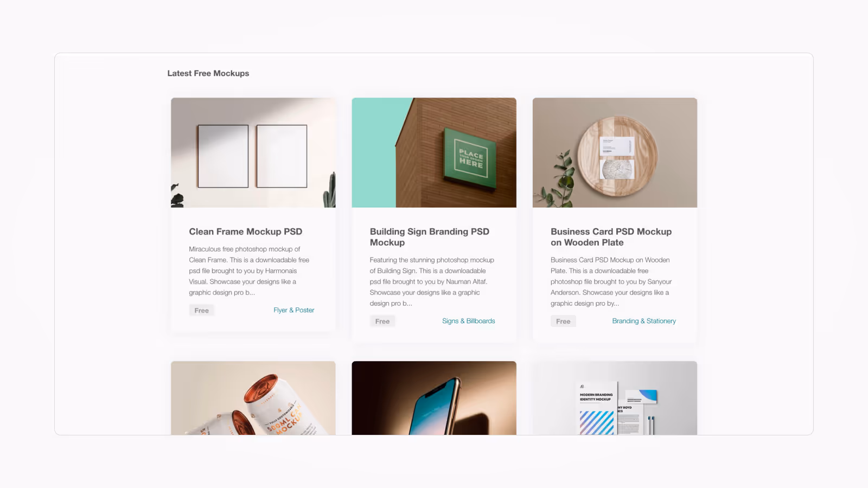Open the Branding & Stationery category link
This screenshot has height=488, width=868.
coord(644,321)
